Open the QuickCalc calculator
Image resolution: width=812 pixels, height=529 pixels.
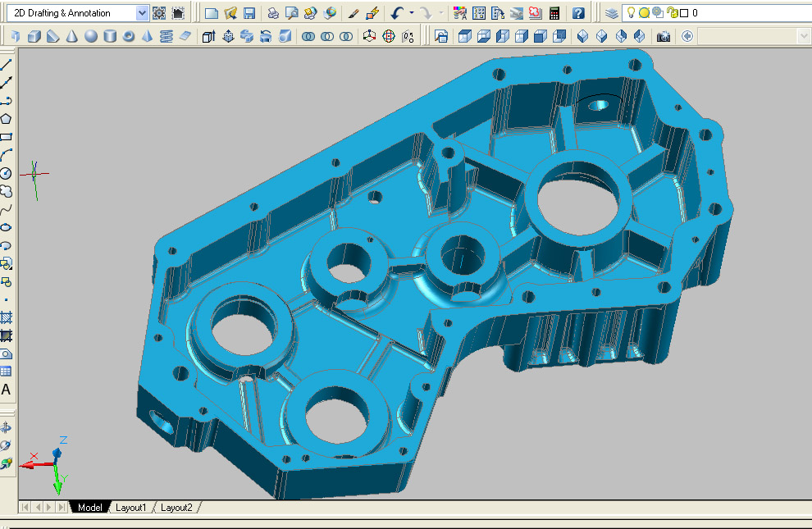(554, 13)
